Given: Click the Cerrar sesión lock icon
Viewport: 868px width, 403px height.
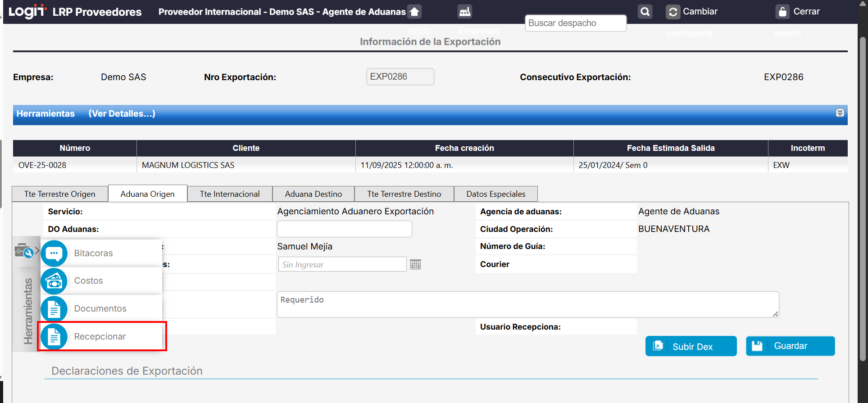Looking at the screenshot, I should pos(782,12).
